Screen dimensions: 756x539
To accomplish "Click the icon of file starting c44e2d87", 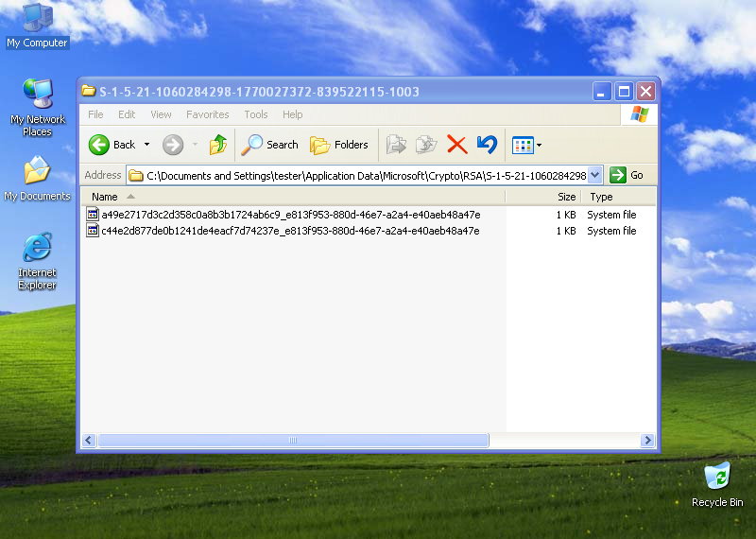I will tap(93, 231).
